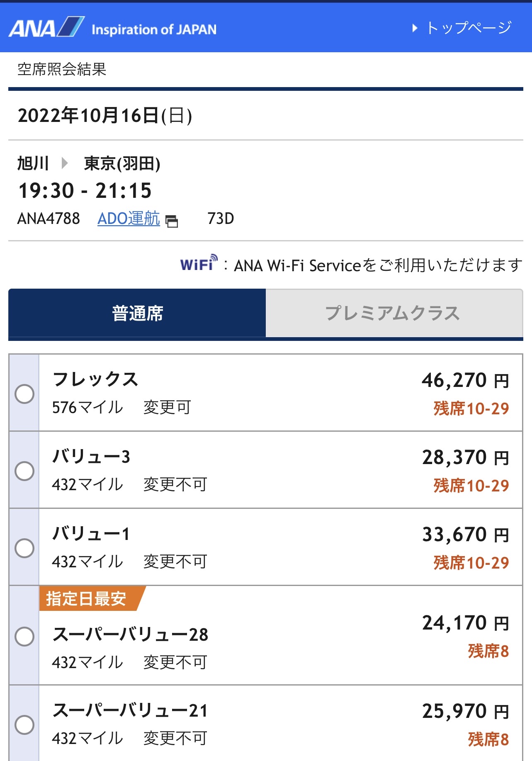This screenshot has width=532, height=761.
Task: Switch to the 普通席 tab
Action: coord(137,313)
